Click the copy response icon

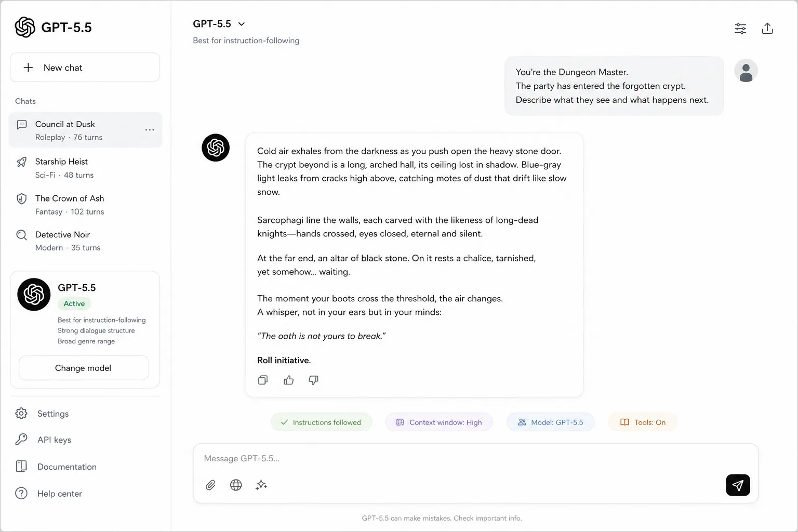point(263,380)
